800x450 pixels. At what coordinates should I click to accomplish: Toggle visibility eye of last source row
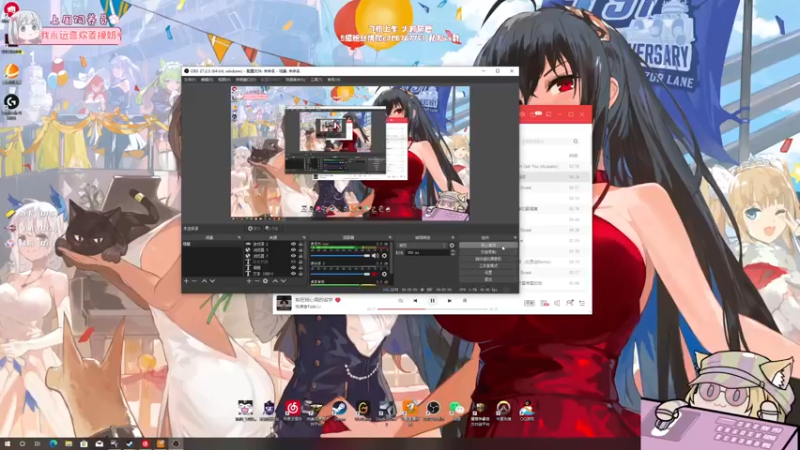293,273
